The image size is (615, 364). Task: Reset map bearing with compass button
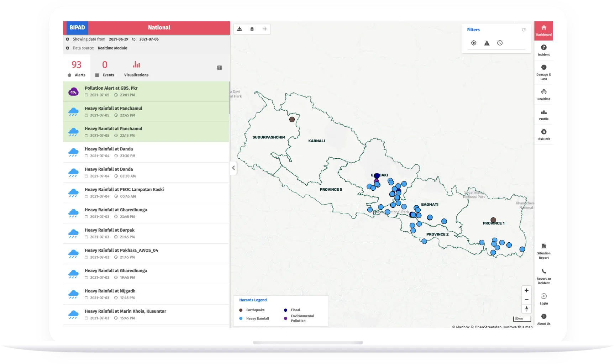[x=526, y=309]
